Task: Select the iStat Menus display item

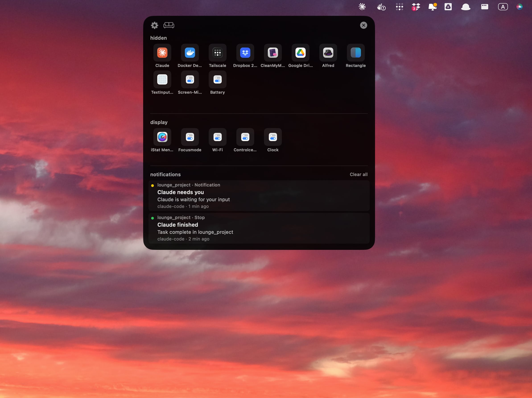Action: [x=162, y=137]
